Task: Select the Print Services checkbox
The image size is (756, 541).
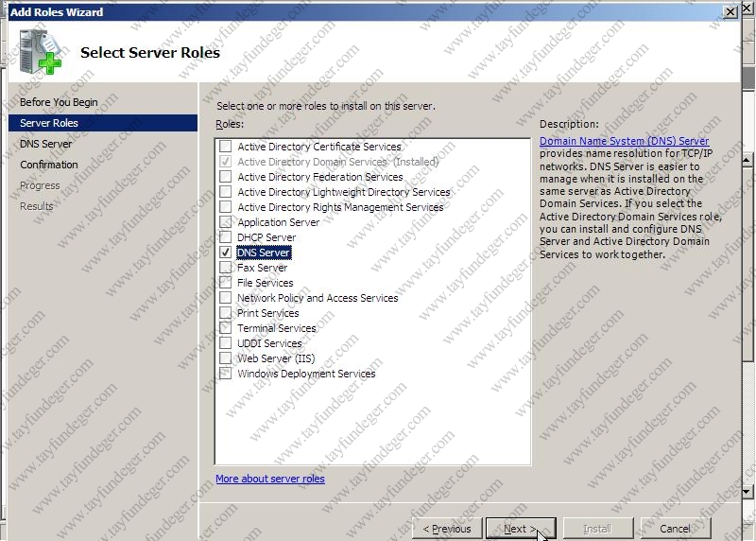Action: pos(225,313)
